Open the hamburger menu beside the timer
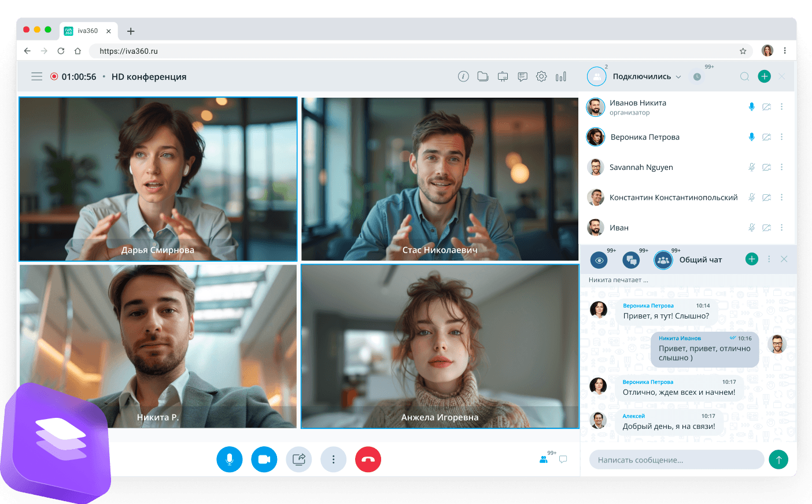 (x=37, y=76)
